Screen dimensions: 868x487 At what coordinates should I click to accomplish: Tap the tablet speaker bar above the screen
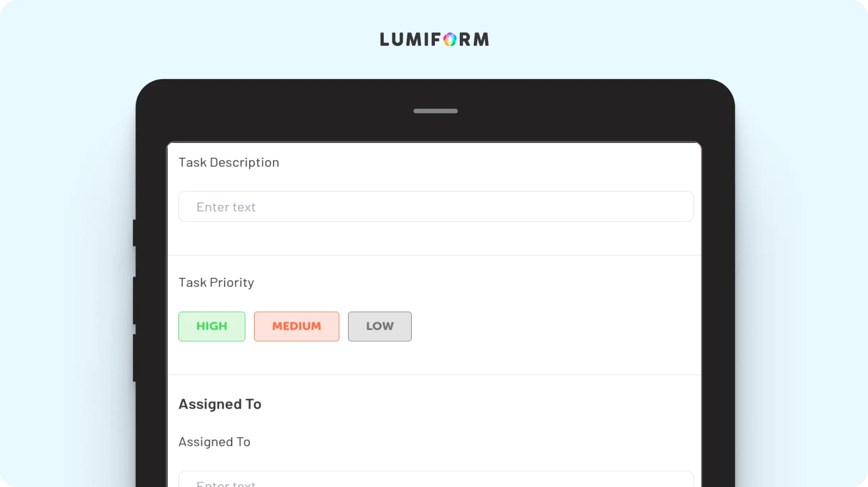coord(435,111)
